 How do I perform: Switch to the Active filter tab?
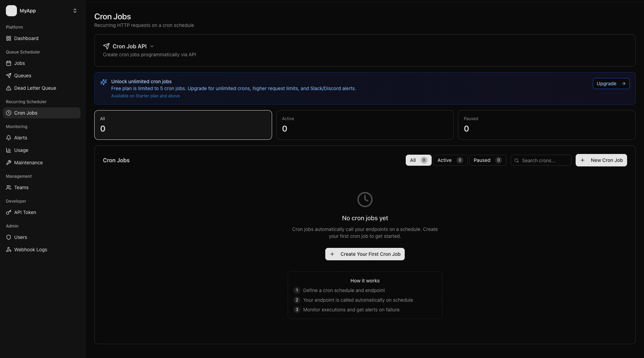tap(450, 160)
